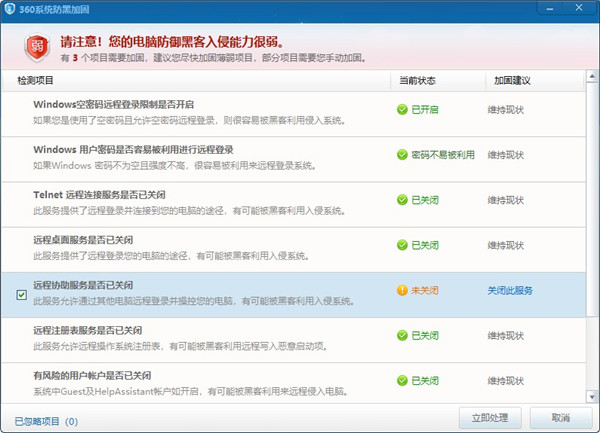Screen dimensions: 600x433
Task: Select the Windows空密码远程登录限制是否开启 item
Action: pos(293,114)
